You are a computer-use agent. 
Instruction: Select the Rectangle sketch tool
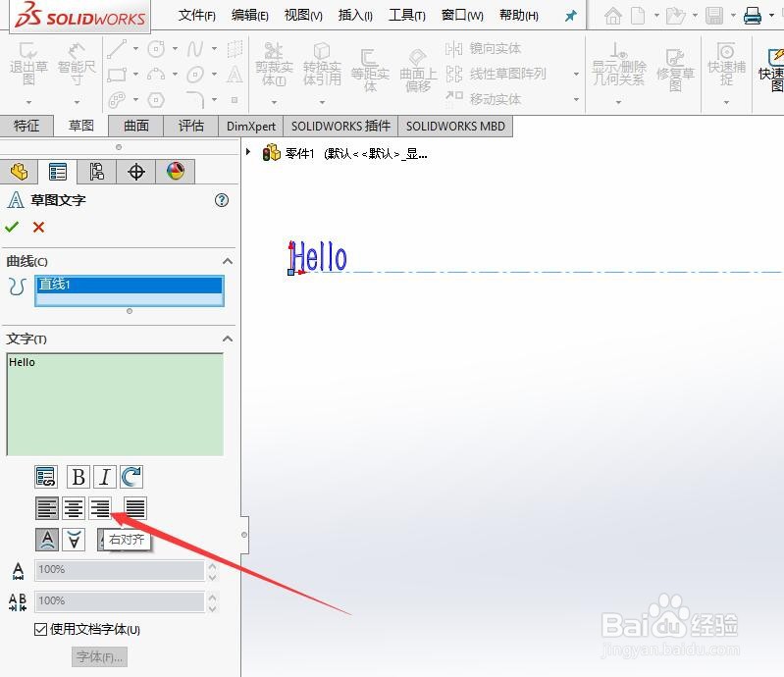[x=117, y=75]
